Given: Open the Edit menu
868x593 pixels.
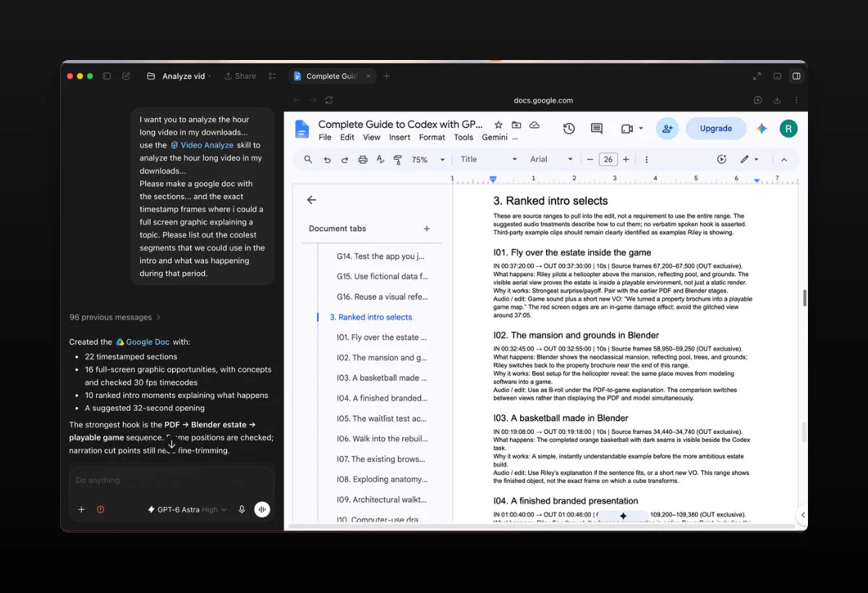Looking at the screenshot, I should [347, 137].
